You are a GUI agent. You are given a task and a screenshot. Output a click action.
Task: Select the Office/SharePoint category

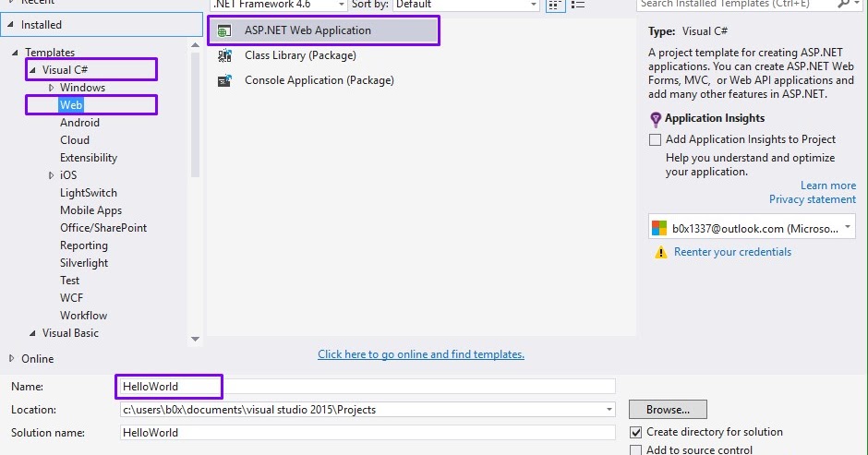click(x=103, y=227)
